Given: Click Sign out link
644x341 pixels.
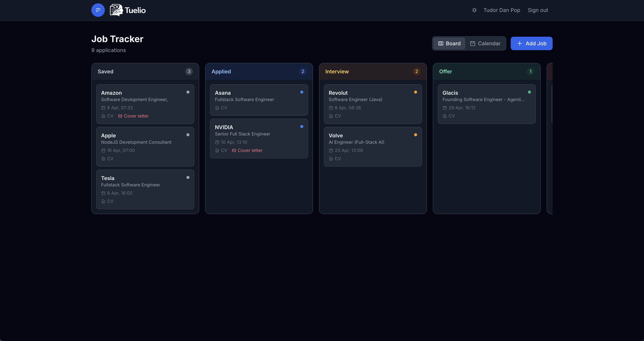Looking at the screenshot, I should [538, 10].
